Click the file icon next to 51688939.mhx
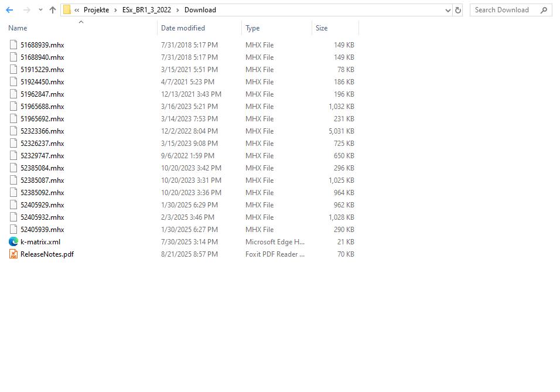 click(x=13, y=45)
